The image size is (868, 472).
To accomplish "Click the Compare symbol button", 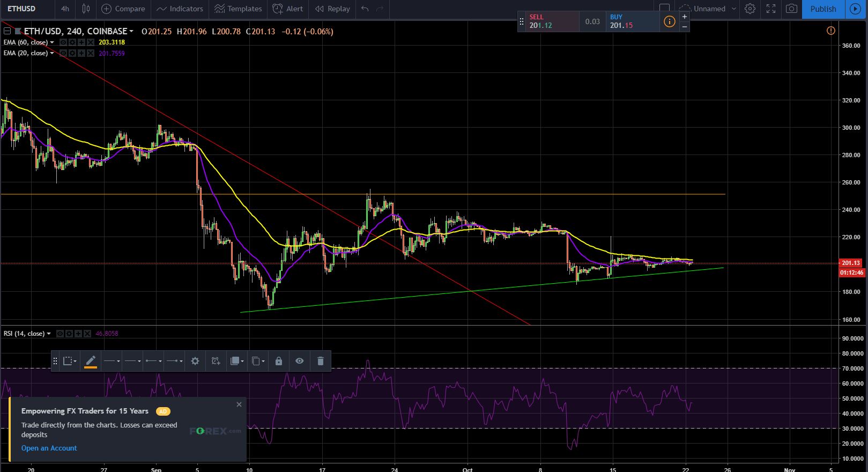I will click(123, 9).
